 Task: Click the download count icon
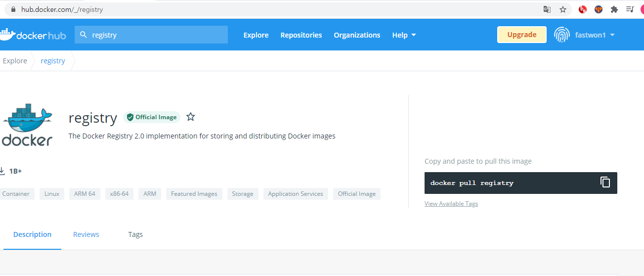2,171
